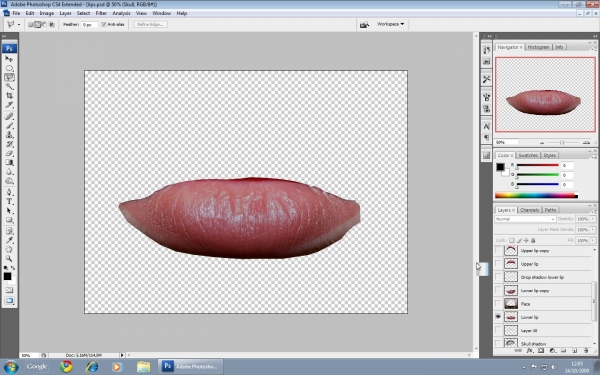Switch to the Paths tab

(550, 210)
